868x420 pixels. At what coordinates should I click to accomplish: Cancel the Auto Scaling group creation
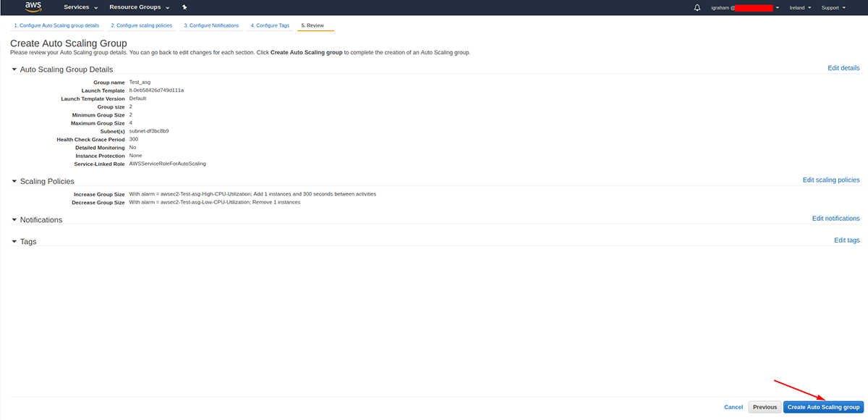[733, 406]
